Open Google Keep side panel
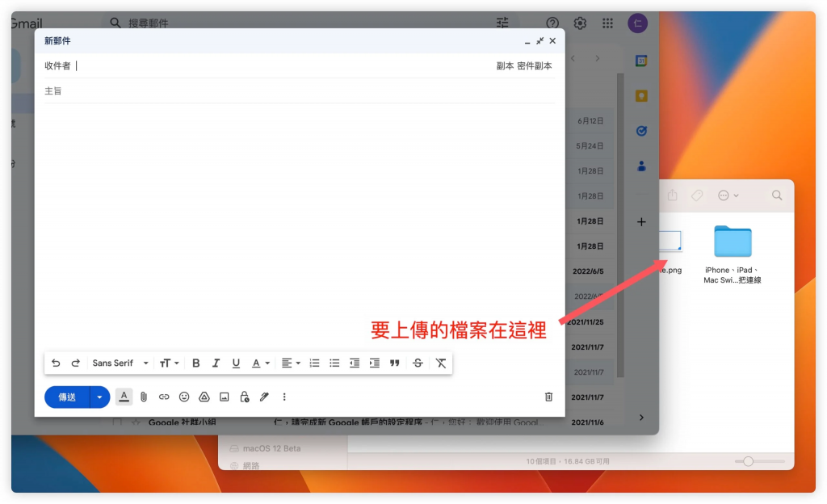Screen dimensions: 827x504 coord(641,96)
